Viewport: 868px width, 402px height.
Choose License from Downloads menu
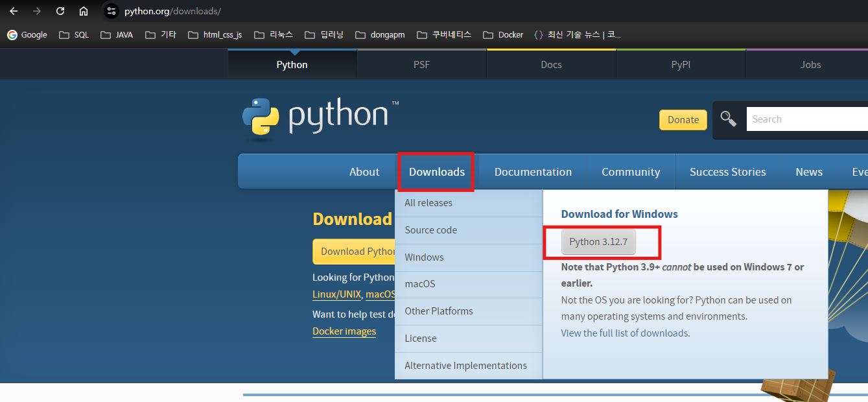tap(469, 338)
